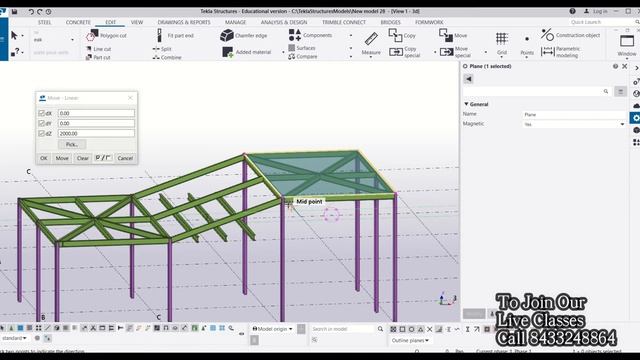The height and width of the screenshot is (360, 640).
Task: Open the Model origin dropdown
Action: (272, 329)
